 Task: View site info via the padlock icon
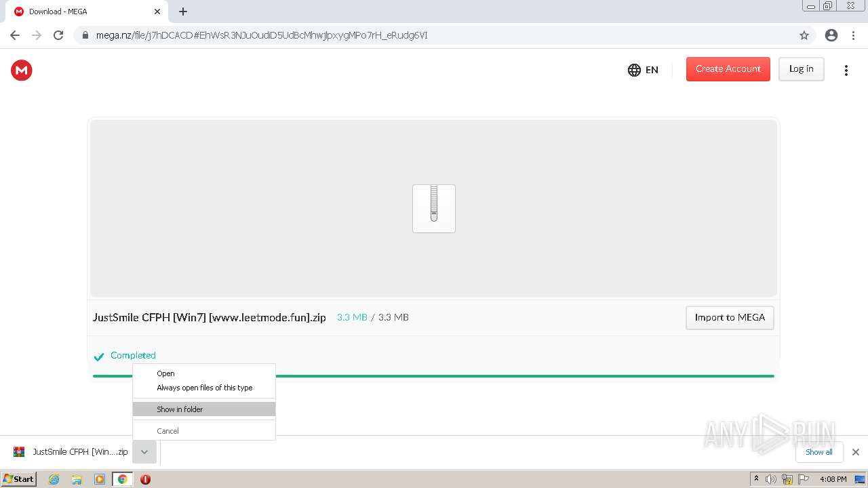pos(85,35)
